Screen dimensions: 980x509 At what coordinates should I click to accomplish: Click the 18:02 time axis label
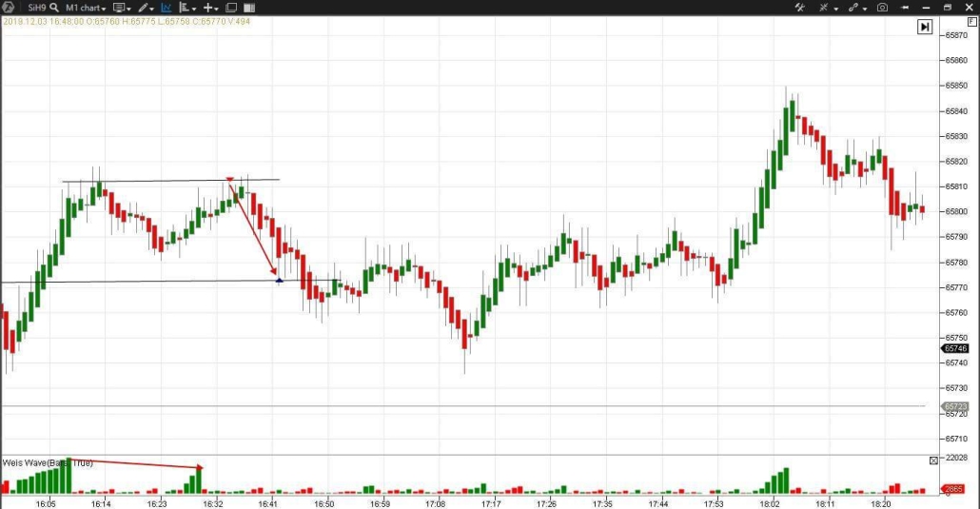pyautogui.click(x=770, y=504)
